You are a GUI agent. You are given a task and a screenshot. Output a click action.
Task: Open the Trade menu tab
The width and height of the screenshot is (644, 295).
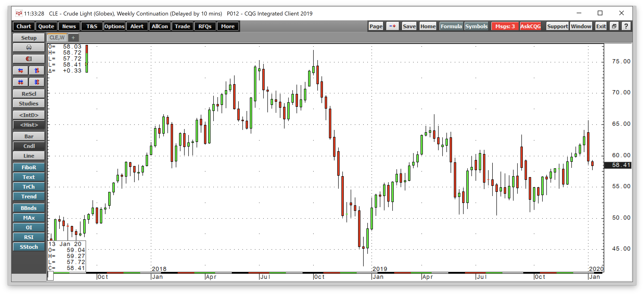183,26
